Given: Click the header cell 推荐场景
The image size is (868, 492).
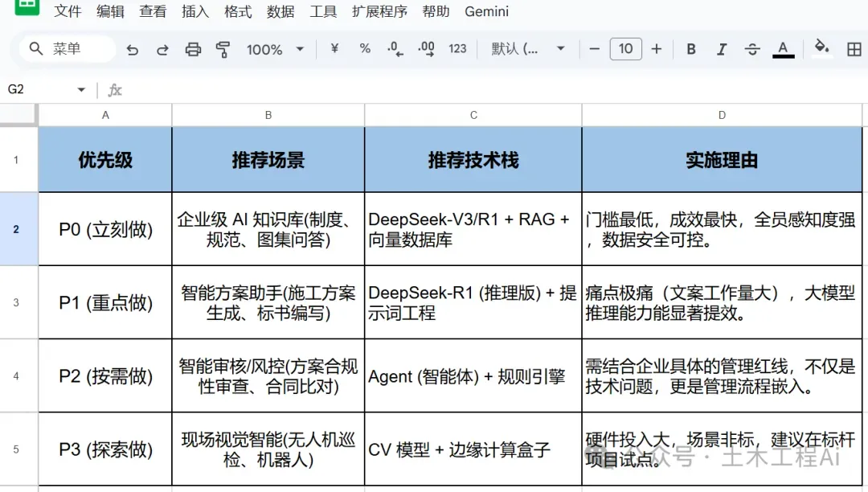Looking at the screenshot, I should click(x=268, y=160).
